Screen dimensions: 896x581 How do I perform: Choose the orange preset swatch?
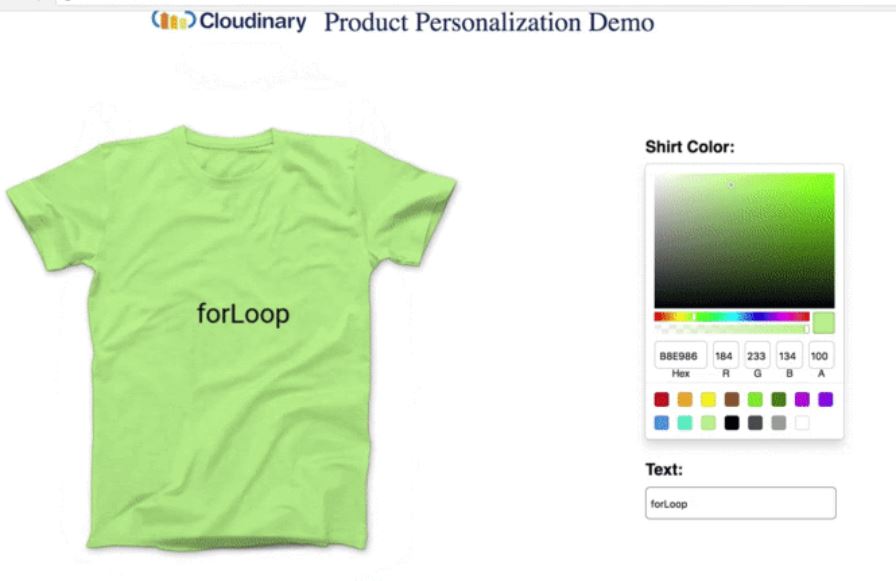[685, 399]
